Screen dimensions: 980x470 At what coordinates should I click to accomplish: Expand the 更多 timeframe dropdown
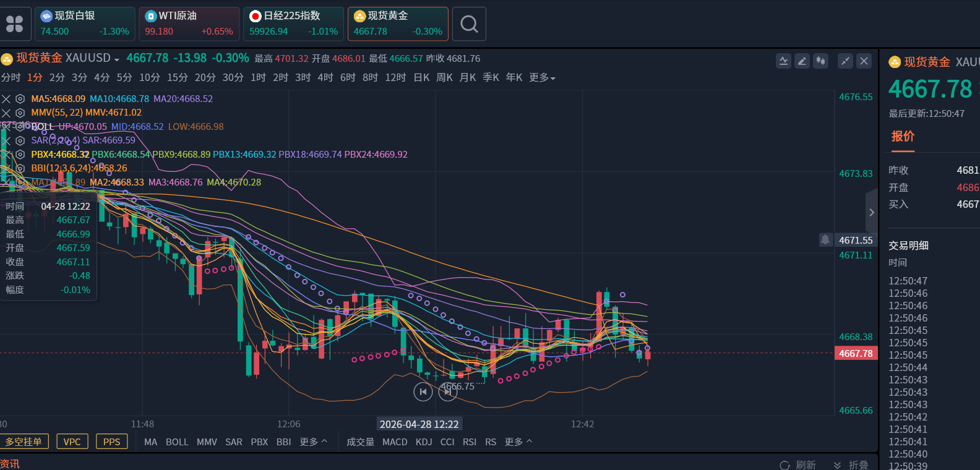tap(542, 77)
